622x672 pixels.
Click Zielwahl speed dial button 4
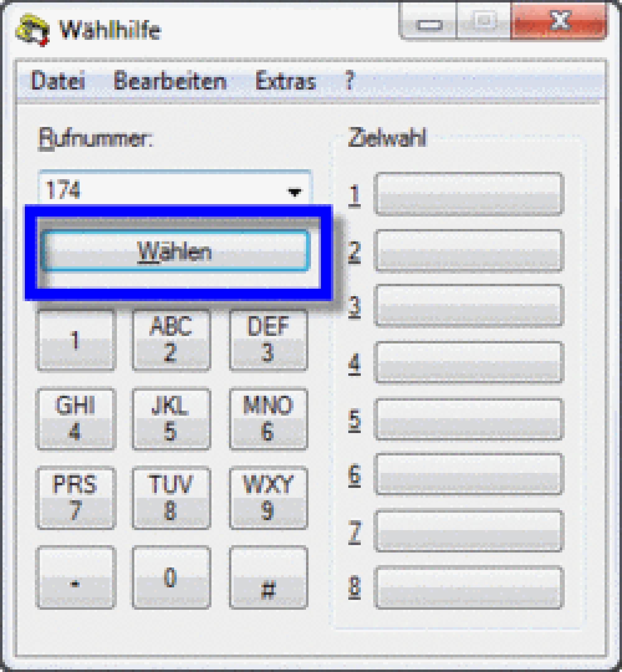(x=468, y=362)
